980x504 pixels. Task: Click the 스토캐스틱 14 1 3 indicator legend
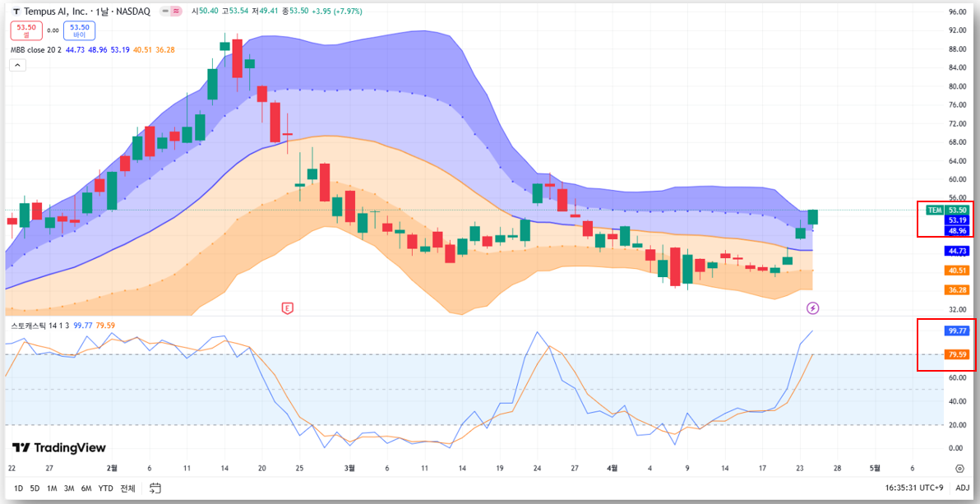point(40,325)
